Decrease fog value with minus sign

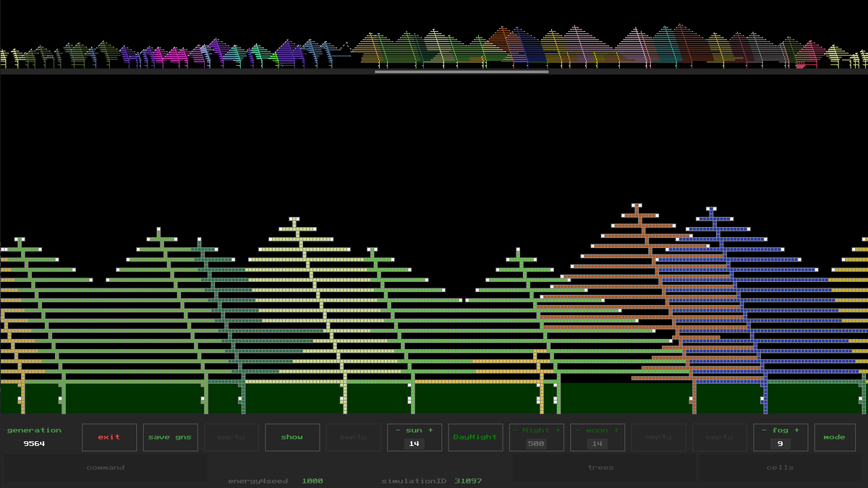[x=763, y=430]
